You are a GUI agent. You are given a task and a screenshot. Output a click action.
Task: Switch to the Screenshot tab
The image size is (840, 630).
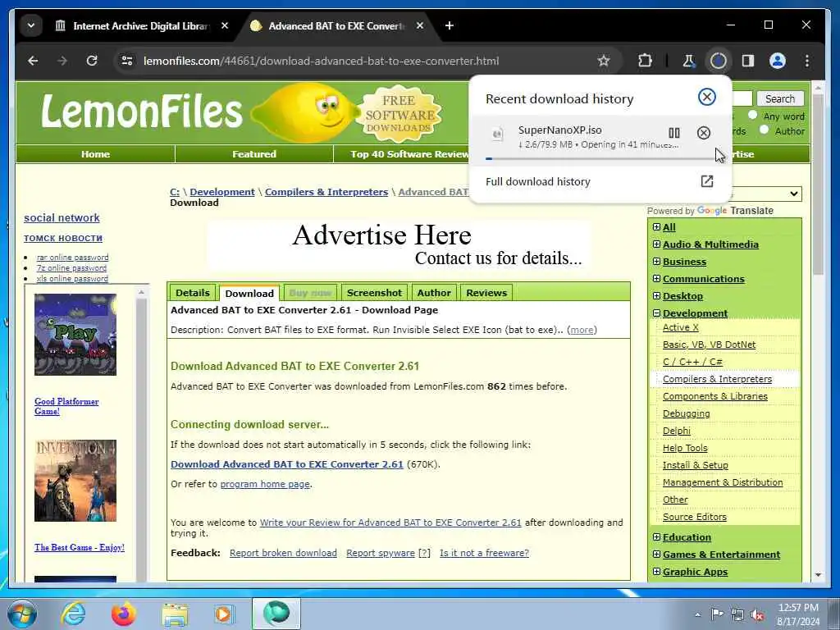coord(374,293)
